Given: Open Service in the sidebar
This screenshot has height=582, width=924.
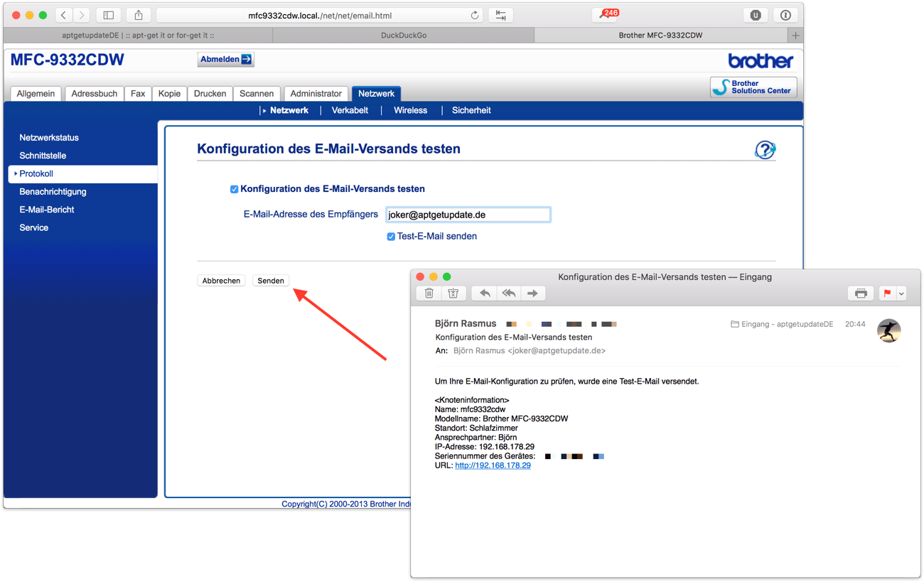Looking at the screenshot, I should [34, 228].
